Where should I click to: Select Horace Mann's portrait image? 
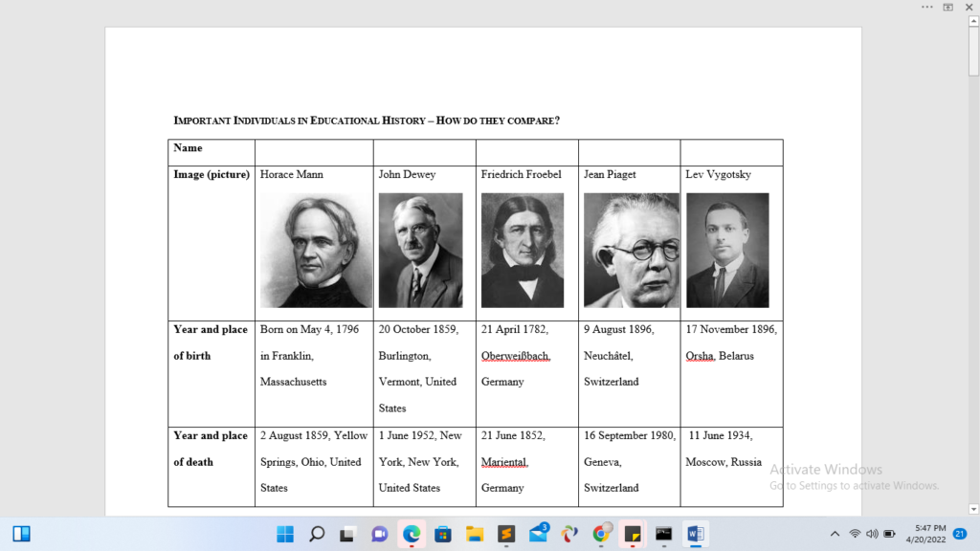(x=315, y=250)
